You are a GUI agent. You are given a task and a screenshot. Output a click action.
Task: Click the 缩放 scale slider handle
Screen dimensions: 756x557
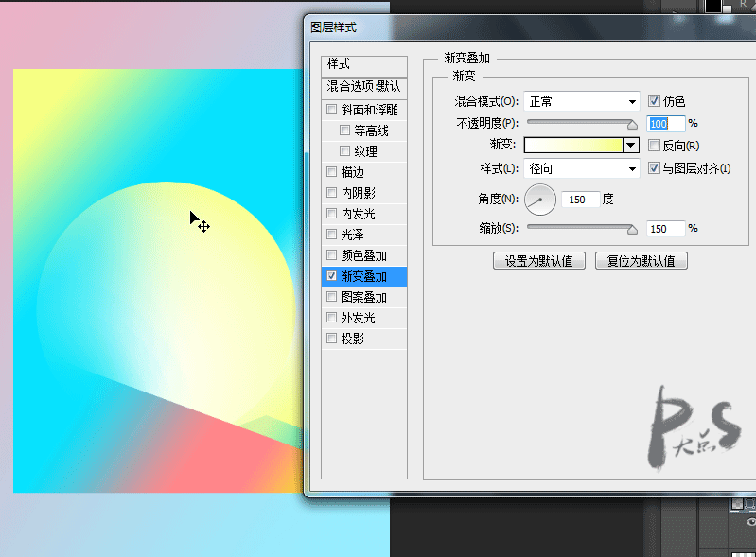click(632, 230)
